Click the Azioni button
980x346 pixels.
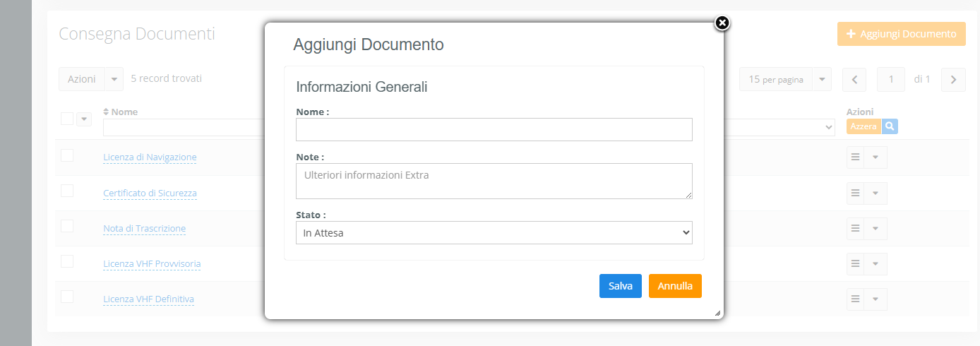[82, 79]
